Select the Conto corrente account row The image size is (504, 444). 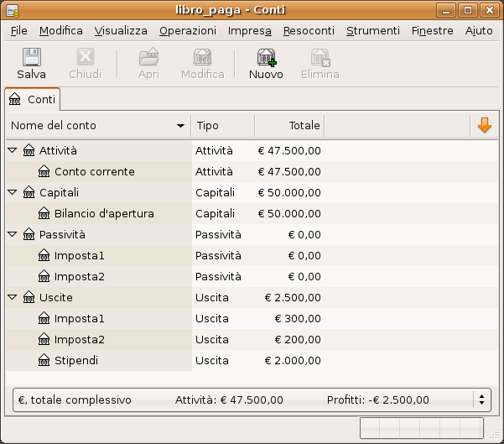click(94, 172)
